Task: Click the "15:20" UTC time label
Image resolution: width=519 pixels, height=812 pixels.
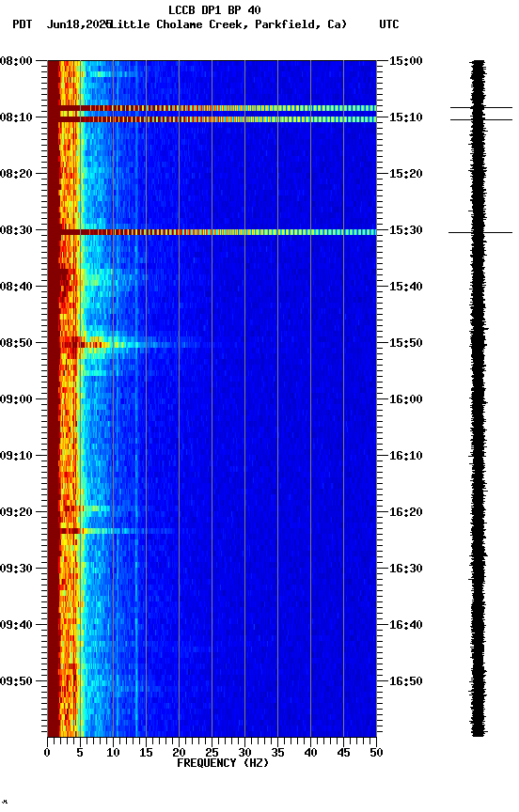Action: click(406, 174)
